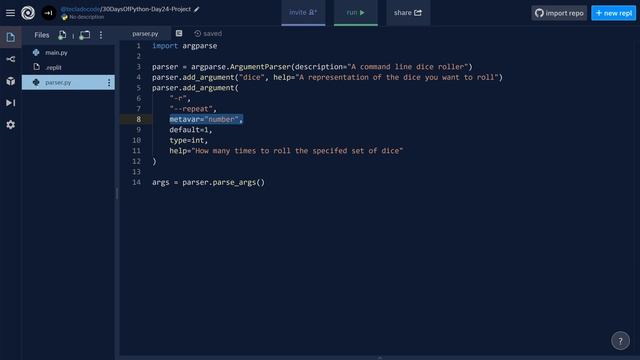Toggle the editor layout icon
The image size is (640, 360).
(179, 33)
